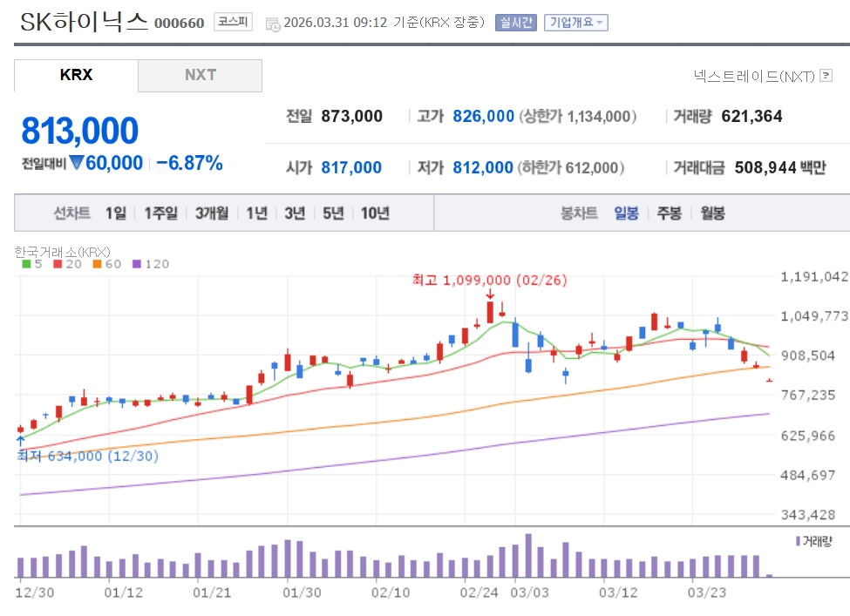Viewport: 850px width, 616px height.
Task: Select the 3개월 line chart period
Action: (212, 213)
